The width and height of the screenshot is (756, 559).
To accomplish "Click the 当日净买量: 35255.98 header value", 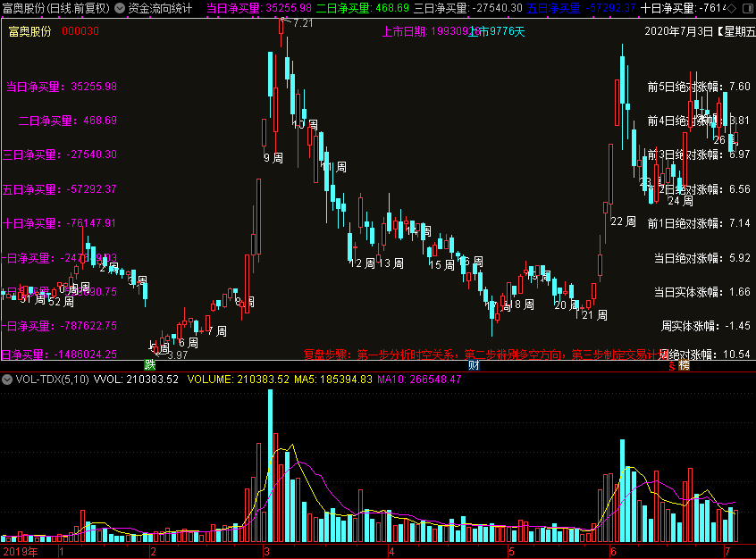I will (x=259, y=8).
